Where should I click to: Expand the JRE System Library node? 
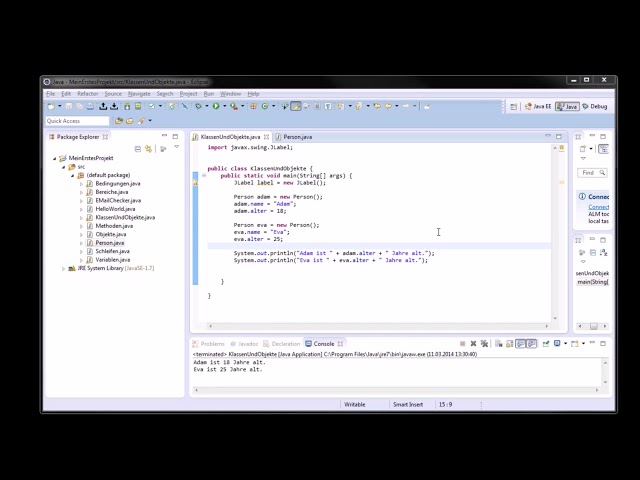click(64, 269)
